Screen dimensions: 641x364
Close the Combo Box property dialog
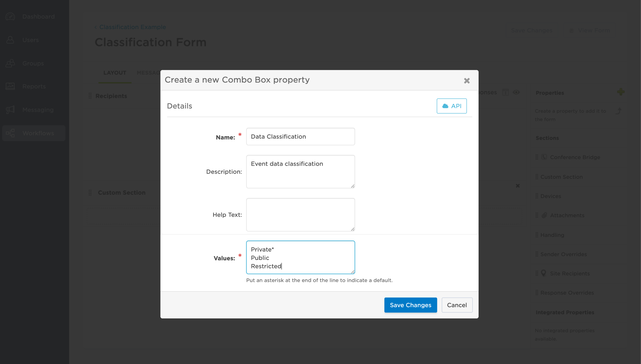click(x=467, y=81)
